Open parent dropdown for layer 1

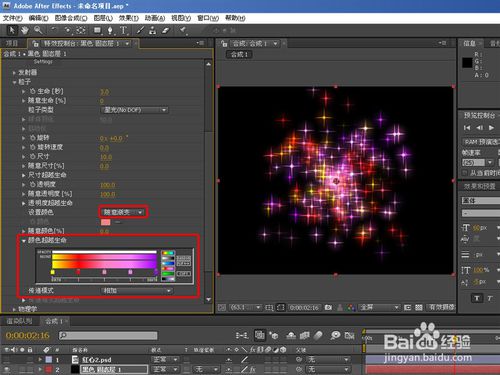point(328,359)
